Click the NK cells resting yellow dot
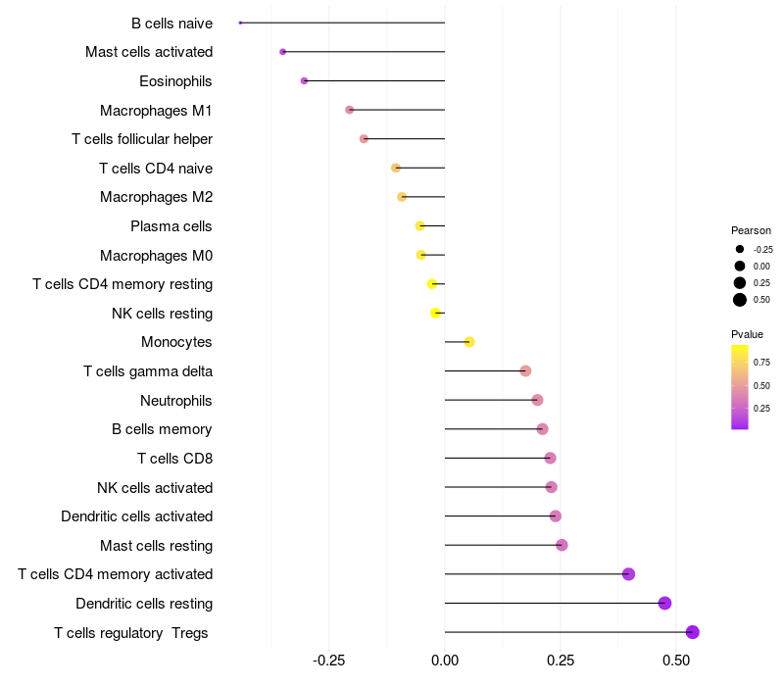The width and height of the screenshot is (784, 686). coord(435,313)
